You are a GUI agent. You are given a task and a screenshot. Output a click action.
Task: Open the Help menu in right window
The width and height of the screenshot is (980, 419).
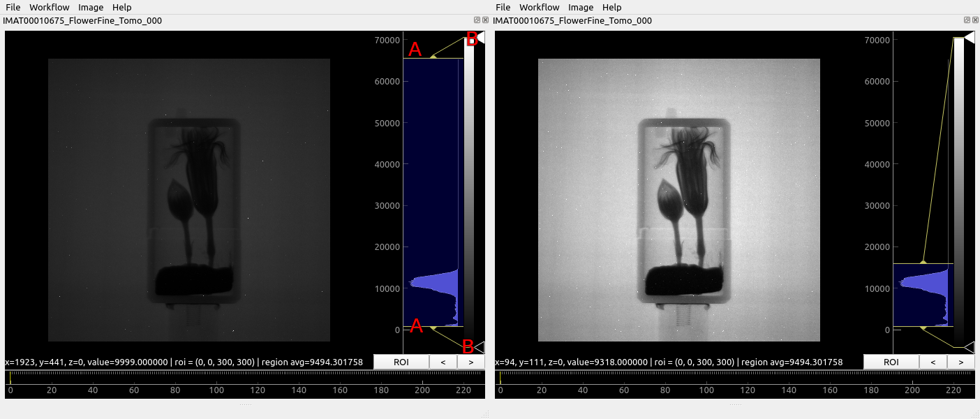tap(611, 7)
